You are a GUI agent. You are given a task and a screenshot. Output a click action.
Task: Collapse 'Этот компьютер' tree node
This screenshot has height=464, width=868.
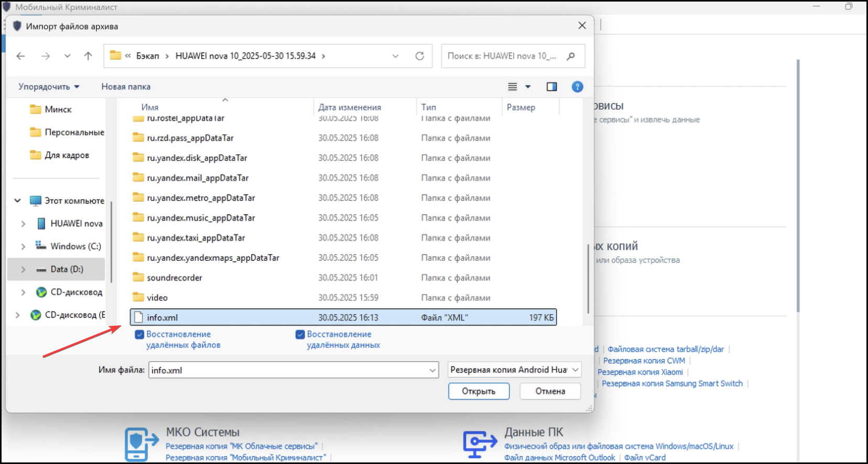click(x=18, y=201)
